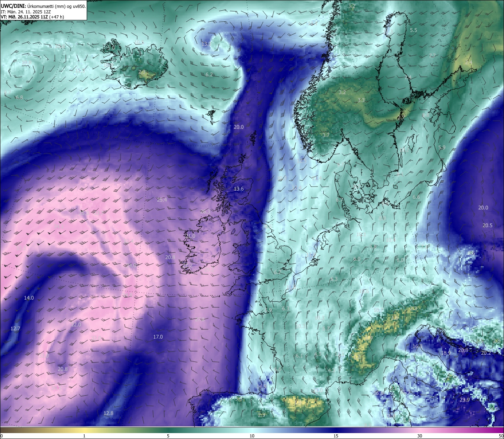Screen dimensions: 504x439
Task: Click the colour scale tick label '50'
Action: (x=501, y=436)
